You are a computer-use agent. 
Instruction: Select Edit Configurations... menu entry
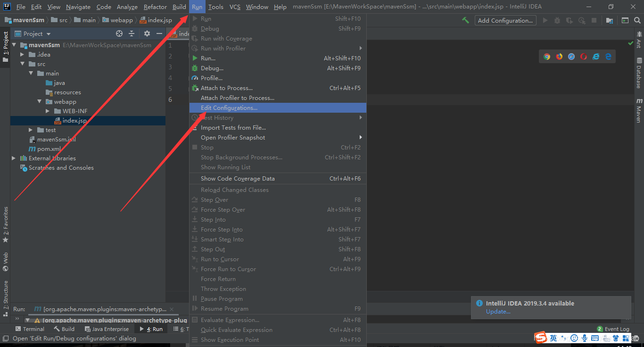point(278,108)
